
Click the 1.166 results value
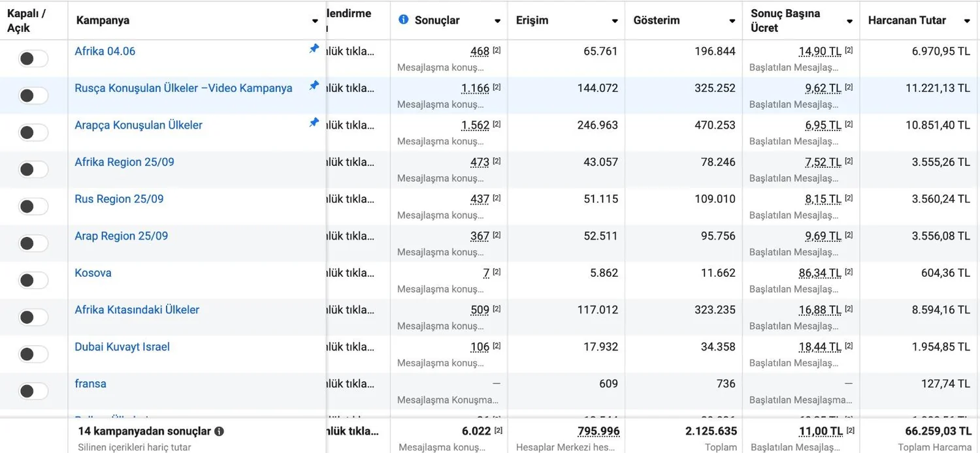click(x=475, y=88)
